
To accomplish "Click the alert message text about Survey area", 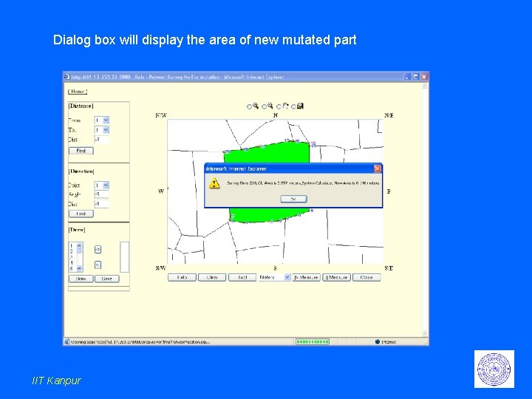I will coord(303,183).
